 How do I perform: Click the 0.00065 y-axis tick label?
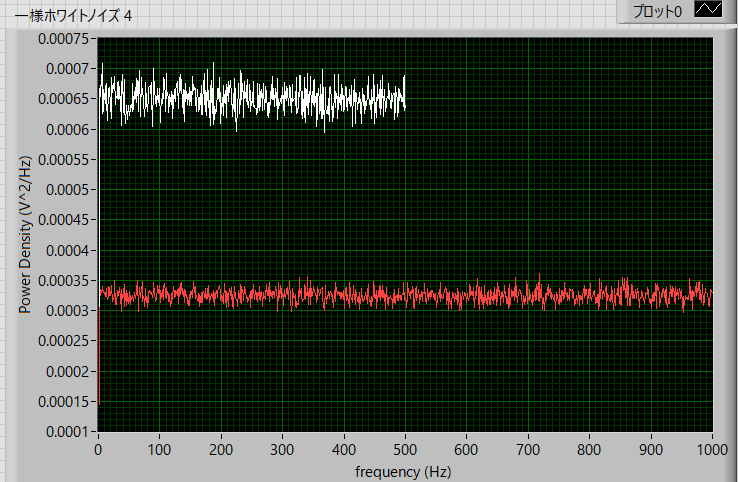(x=63, y=99)
